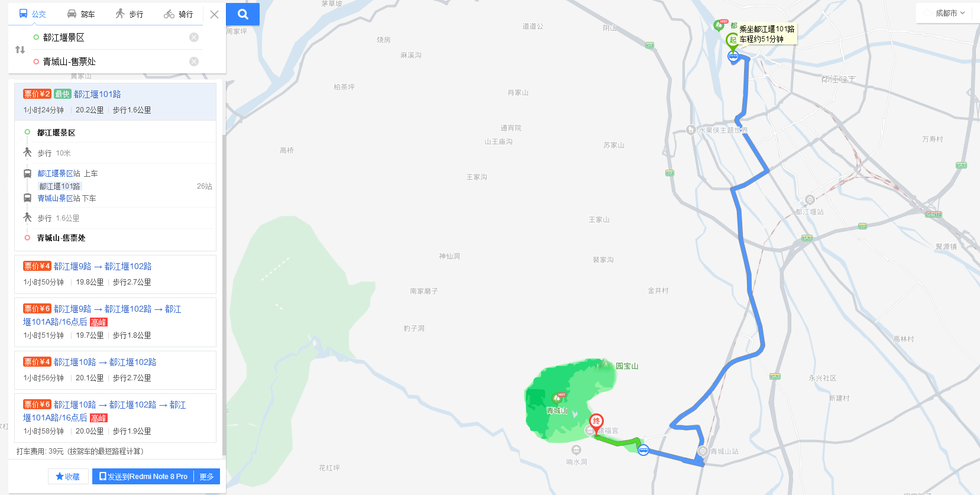Open the 更多 more options button
980x495 pixels.
tap(206, 476)
